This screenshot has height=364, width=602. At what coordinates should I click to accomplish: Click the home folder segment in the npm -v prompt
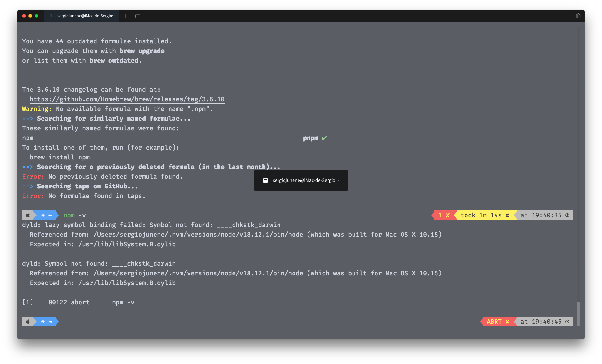(46, 215)
